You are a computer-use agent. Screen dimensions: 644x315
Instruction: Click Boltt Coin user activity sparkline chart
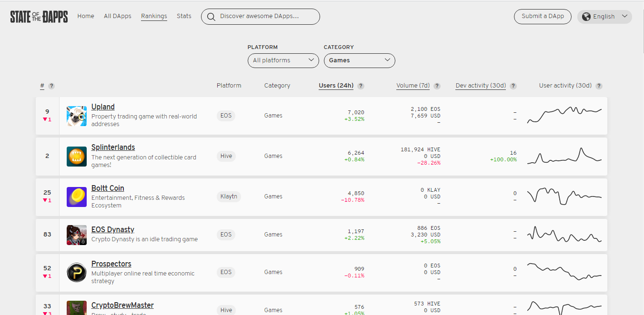point(564,196)
